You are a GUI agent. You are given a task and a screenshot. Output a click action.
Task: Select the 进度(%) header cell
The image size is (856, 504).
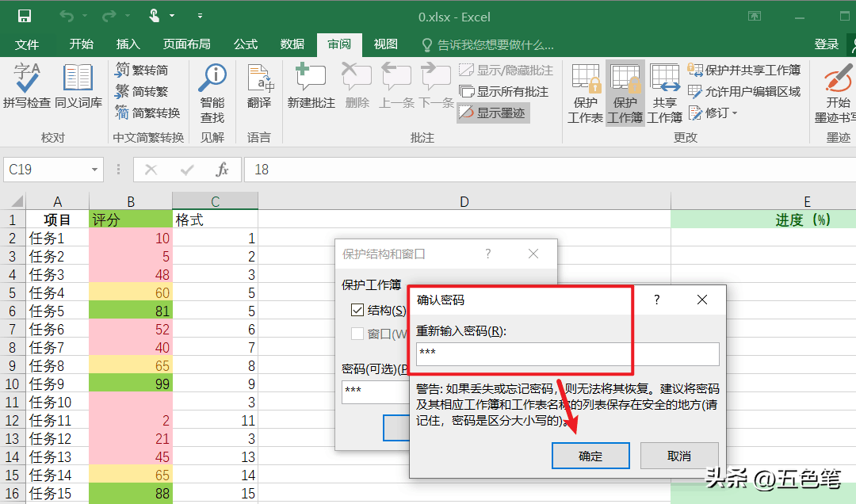tap(763, 220)
